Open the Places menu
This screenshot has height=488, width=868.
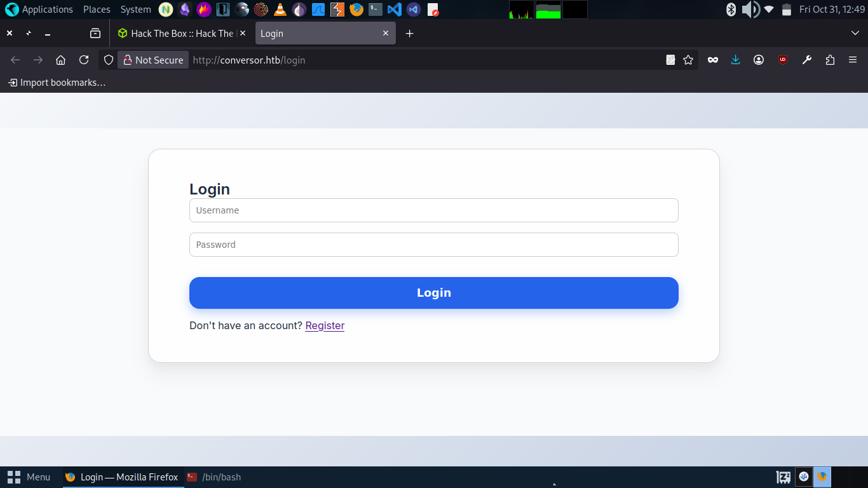(97, 10)
